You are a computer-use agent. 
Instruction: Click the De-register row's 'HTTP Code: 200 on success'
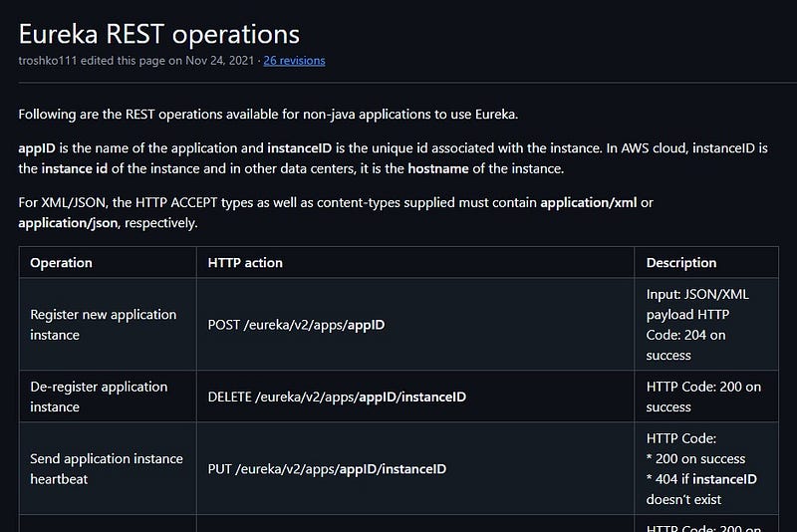703,397
